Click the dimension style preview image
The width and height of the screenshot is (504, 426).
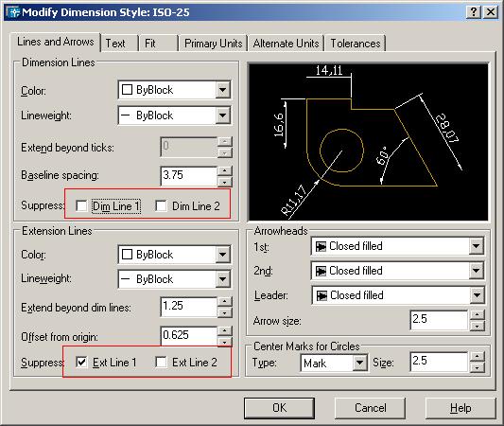[369, 142]
